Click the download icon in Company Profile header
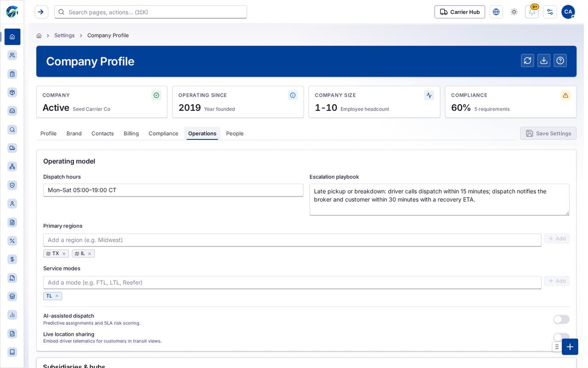This screenshot has height=368, width=588. pyautogui.click(x=544, y=61)
